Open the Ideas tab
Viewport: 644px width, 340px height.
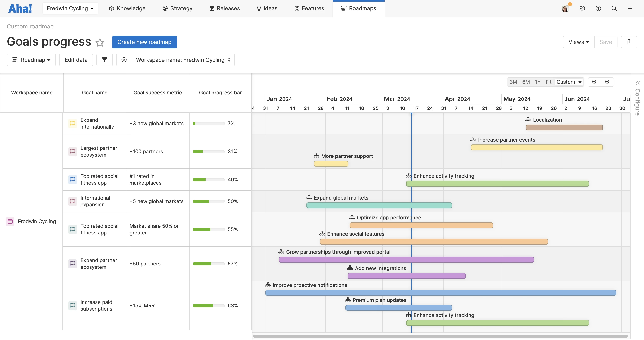tap(267, 8)
